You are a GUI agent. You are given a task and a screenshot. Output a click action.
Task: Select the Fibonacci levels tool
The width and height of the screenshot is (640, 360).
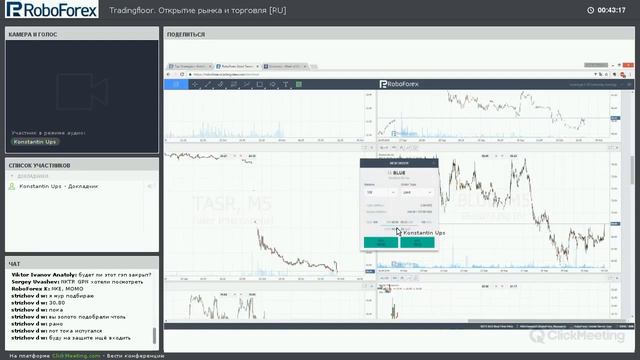point(234,84)
